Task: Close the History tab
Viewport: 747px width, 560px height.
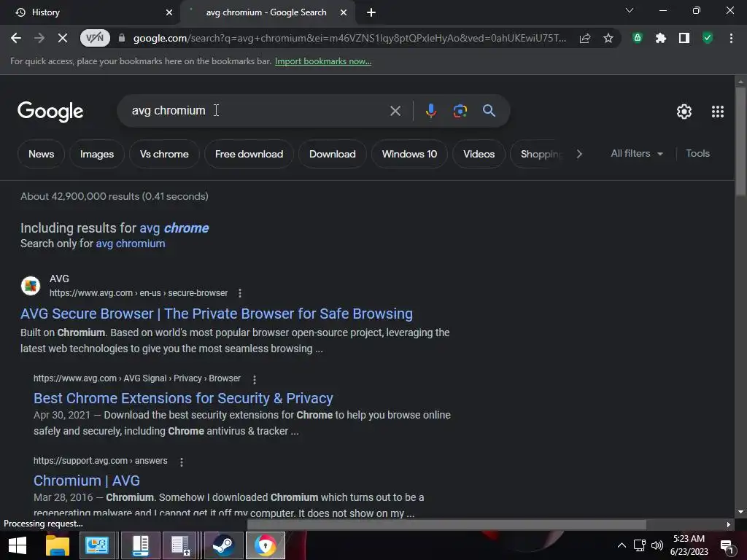Action: click(x=169, y=12)
